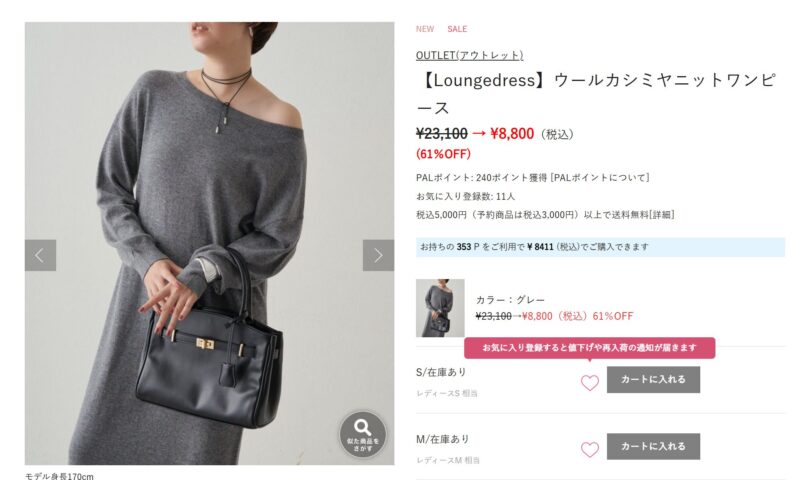Favorite size M with heart icon
Screen dimensions: 800x480
(590, 449)
